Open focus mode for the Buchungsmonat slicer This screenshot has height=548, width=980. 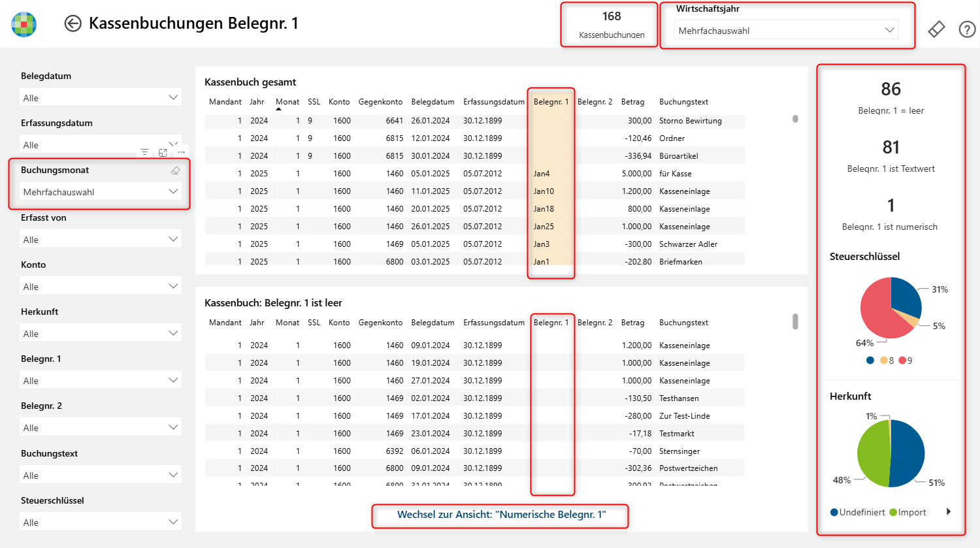[163, 152]
